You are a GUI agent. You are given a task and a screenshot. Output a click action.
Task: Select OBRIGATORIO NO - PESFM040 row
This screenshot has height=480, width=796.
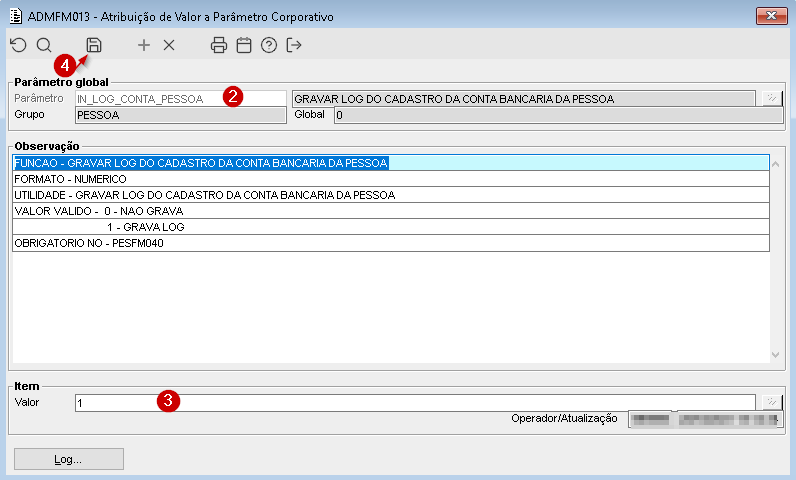(391, 243)
